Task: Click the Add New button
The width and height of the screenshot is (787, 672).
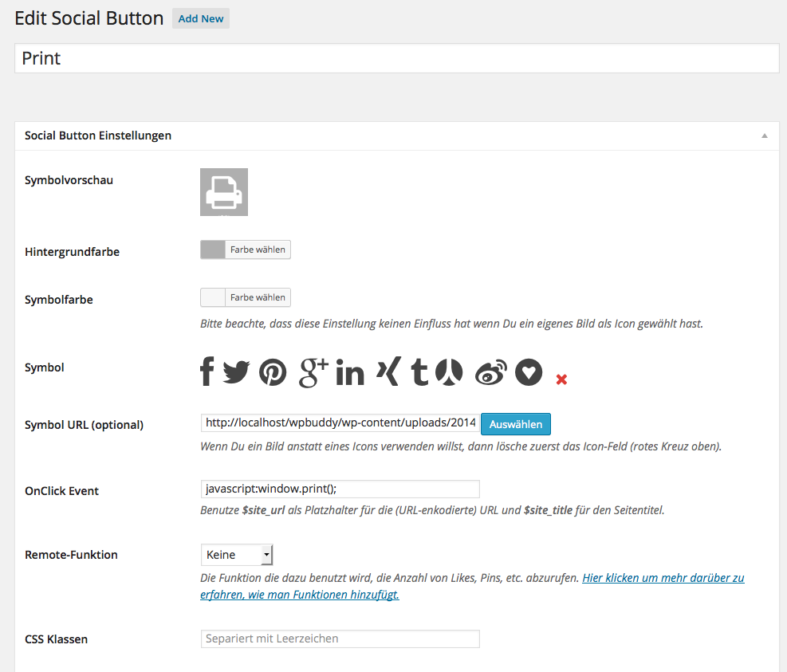Action: [201, 18]
